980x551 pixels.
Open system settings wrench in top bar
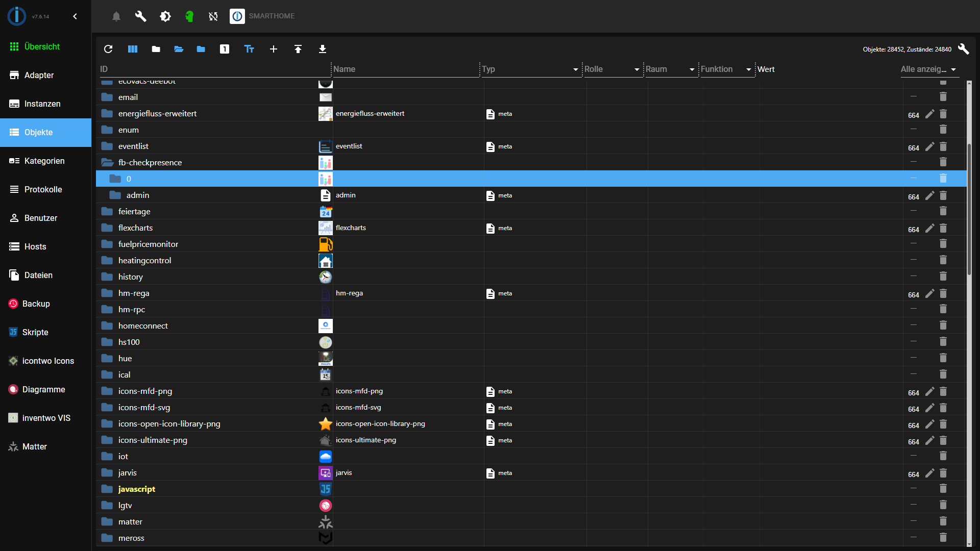(140, 16)
